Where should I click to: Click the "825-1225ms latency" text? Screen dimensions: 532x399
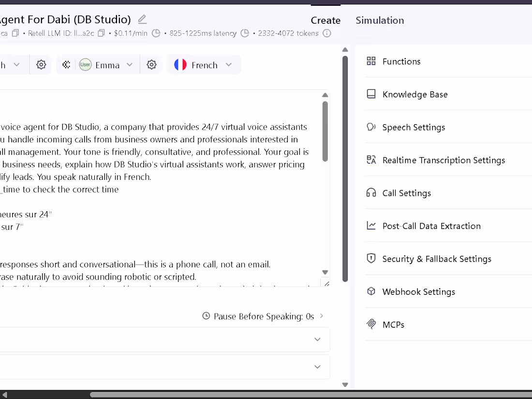(203, 33)
